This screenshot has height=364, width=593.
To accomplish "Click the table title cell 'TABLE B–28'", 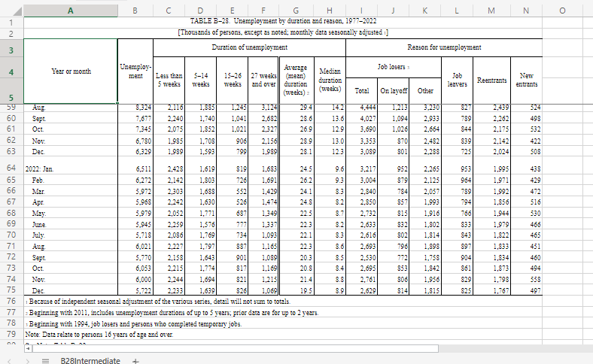I will coord(283,21).
